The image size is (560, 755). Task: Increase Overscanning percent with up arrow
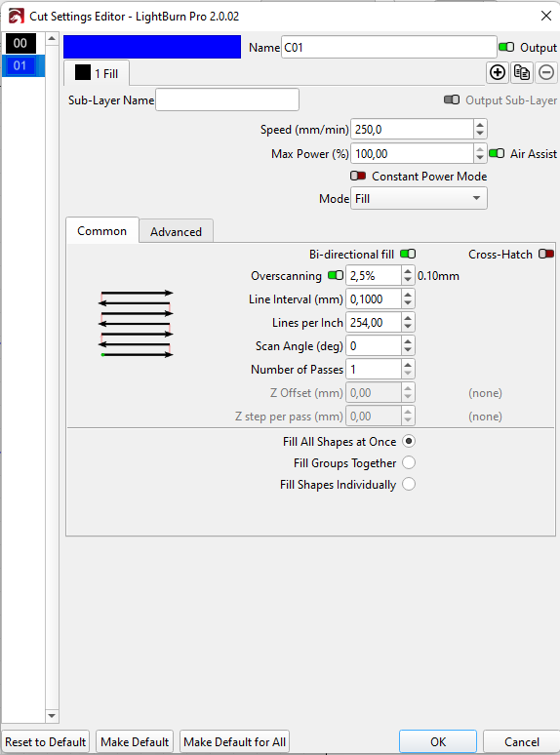click(x=408, y=270)
